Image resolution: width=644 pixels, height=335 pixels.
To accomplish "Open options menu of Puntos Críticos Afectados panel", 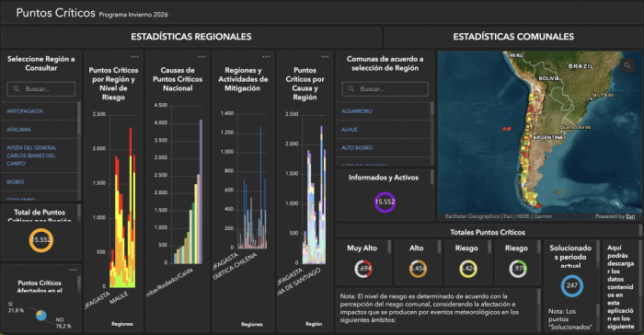I will (x=74, y=270).
